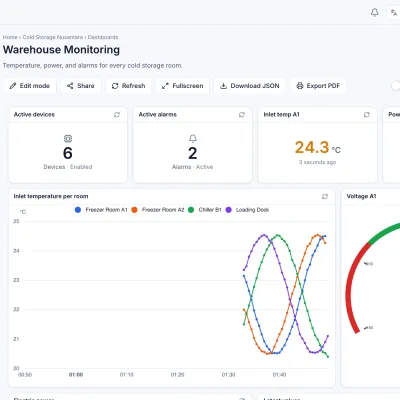Toggle Freezer Room A1 legend series
The image size is (400, 400).
(x=101, y=210)
